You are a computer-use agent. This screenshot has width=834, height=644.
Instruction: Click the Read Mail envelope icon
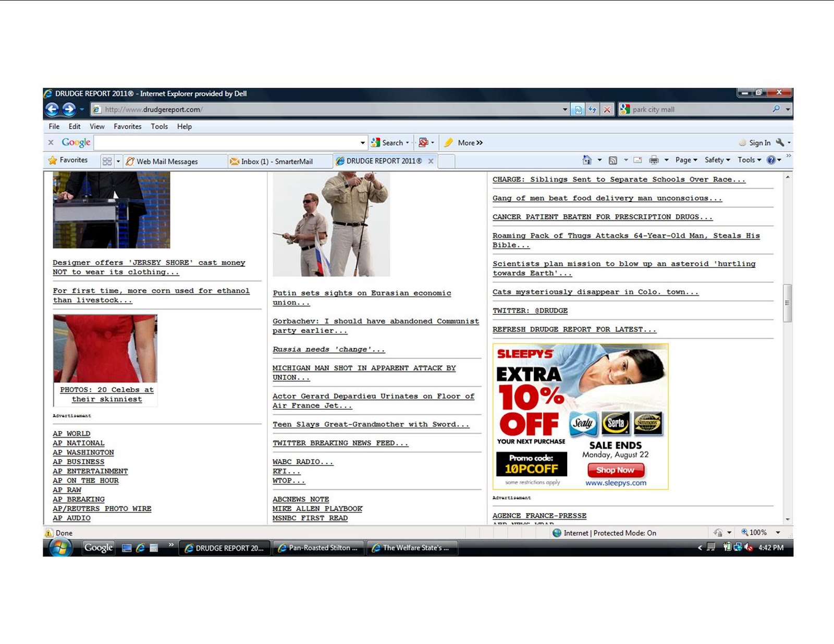[x=637, y=160]
